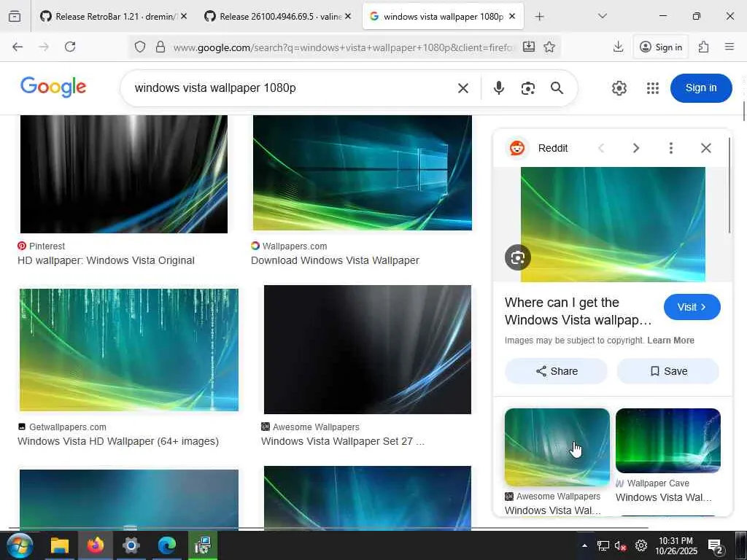The image size is (747, 560).
Task: Open Windows Vista Wallpaper Set 27 link
Action: click(x=343, y=441)
